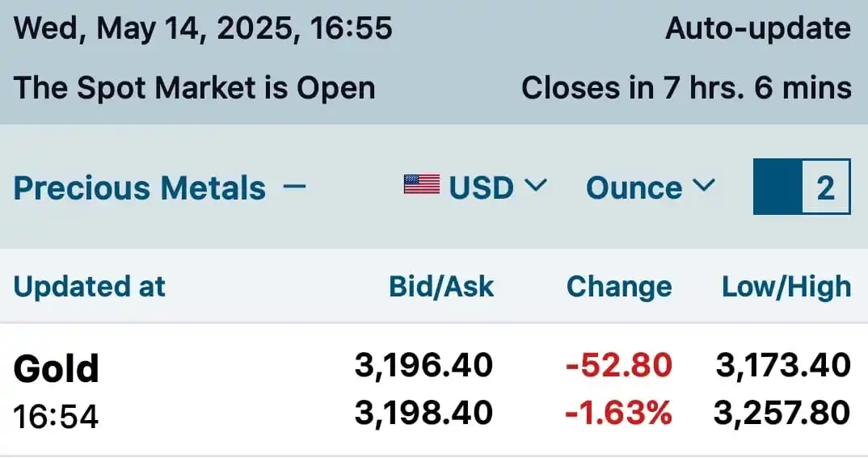Click the Ounce dropdown chevron arrow

click(704, 185)
